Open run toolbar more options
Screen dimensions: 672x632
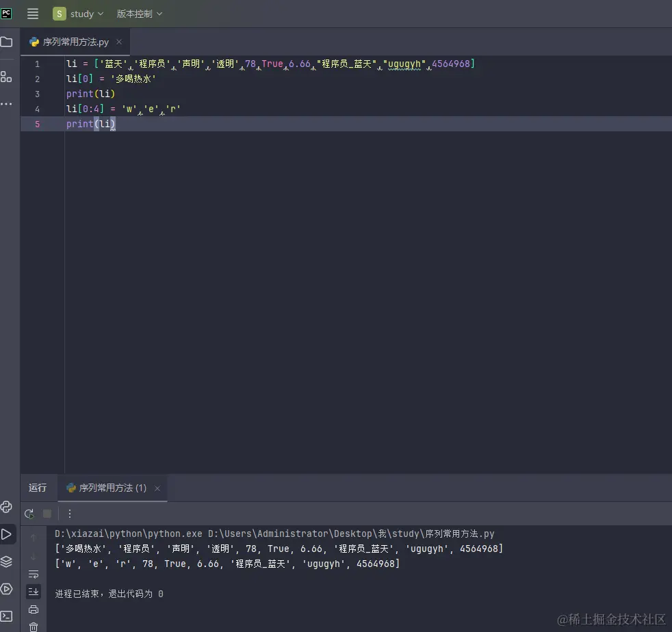[x=69, y=513]
